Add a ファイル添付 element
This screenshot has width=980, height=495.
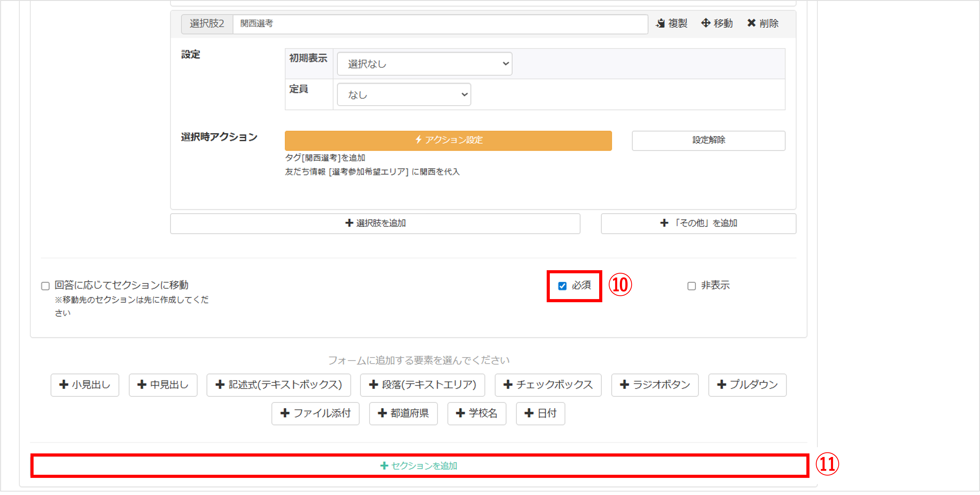315,413
